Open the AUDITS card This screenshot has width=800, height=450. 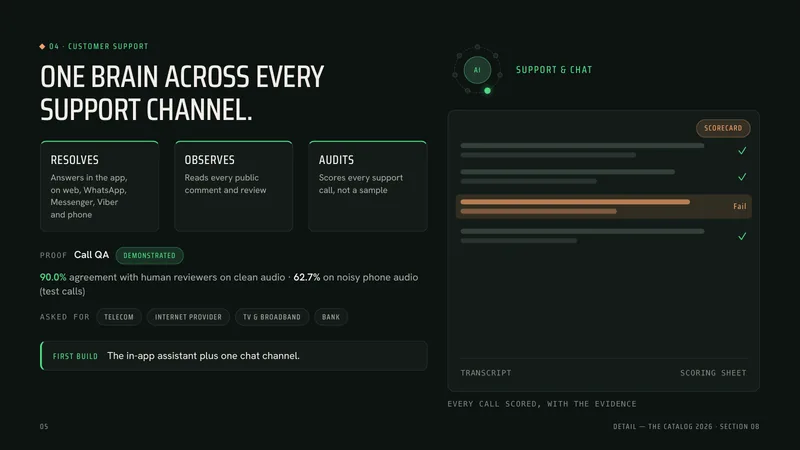tap(368, 186)
